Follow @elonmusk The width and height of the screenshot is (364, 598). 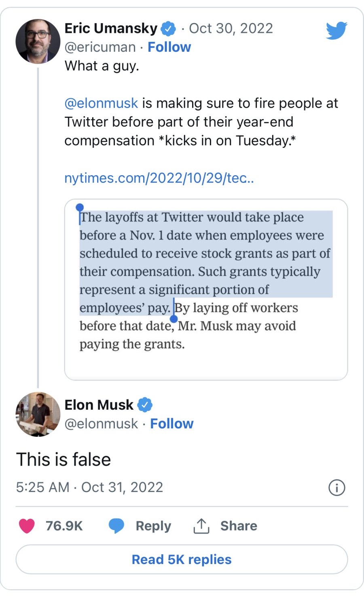[x=171, y=424]
